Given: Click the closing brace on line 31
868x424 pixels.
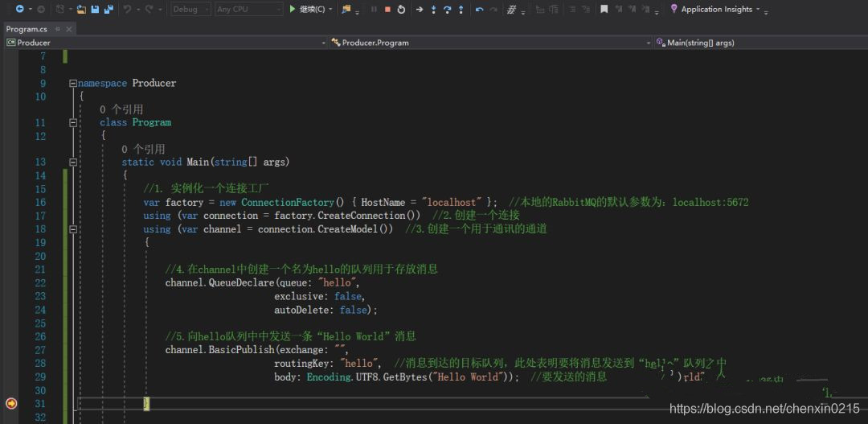Looking at the screenshot, I should point(146,404).
